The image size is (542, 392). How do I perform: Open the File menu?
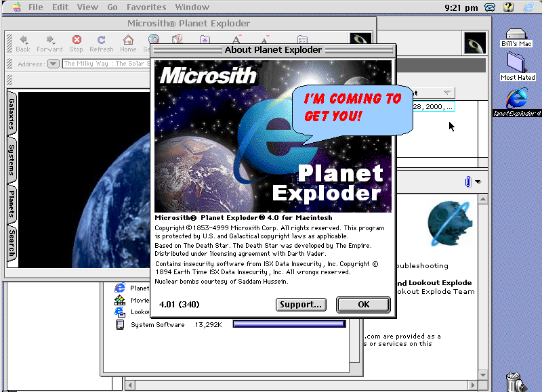[x=36, y=7]
